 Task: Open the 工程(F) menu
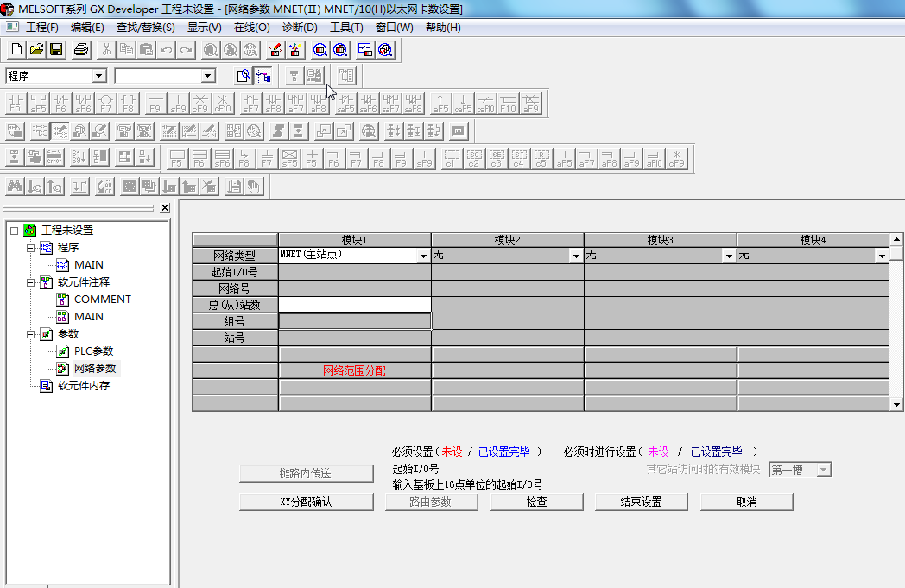[41, 27]
